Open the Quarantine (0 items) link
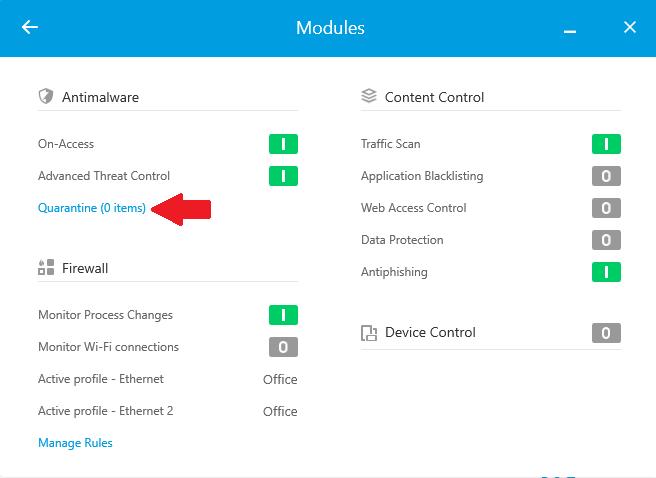This screenshot has height=478, width=656. pyautogui.click(x=92, y=208)
